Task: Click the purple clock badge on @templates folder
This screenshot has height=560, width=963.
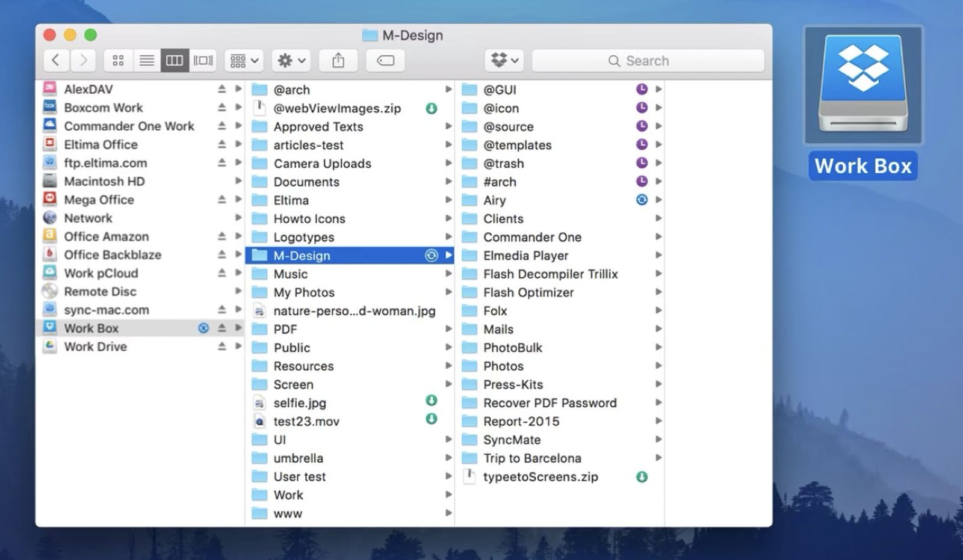Action: tap(642, 144)
